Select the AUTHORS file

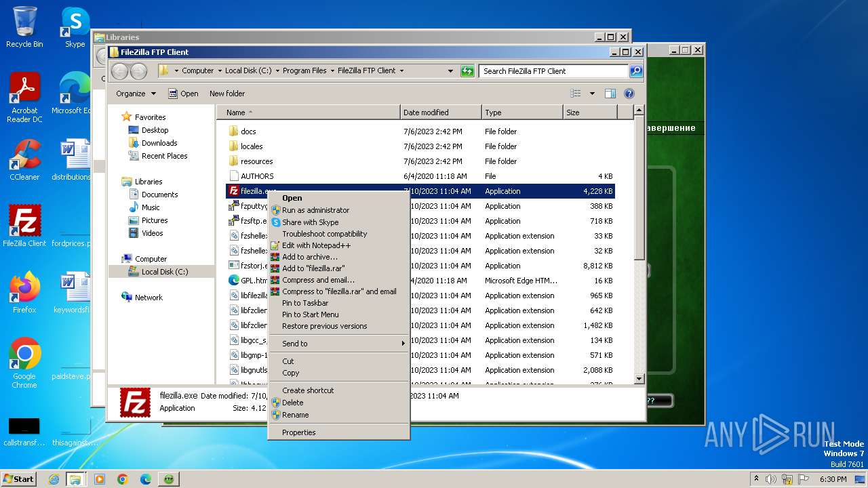[x=257, y=176]
